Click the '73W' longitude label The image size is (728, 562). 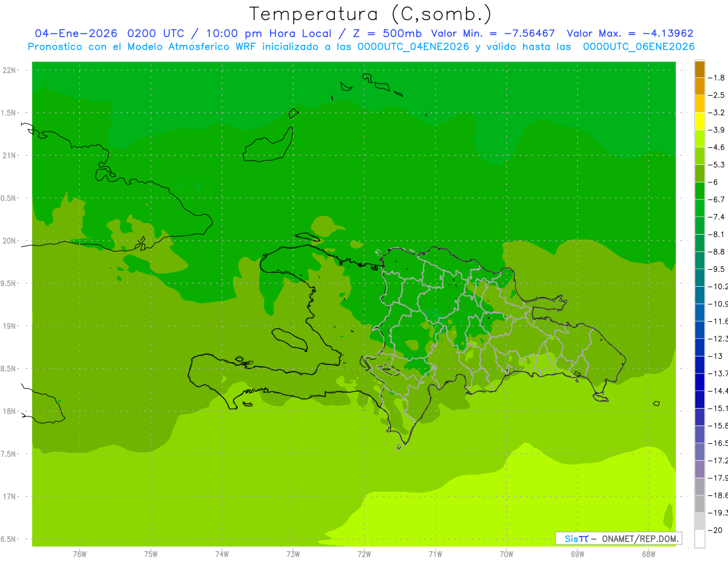coord(293,554)
